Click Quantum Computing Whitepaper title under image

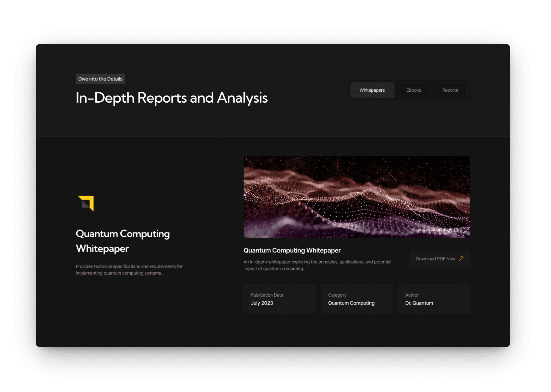click(x=292, y=250)
